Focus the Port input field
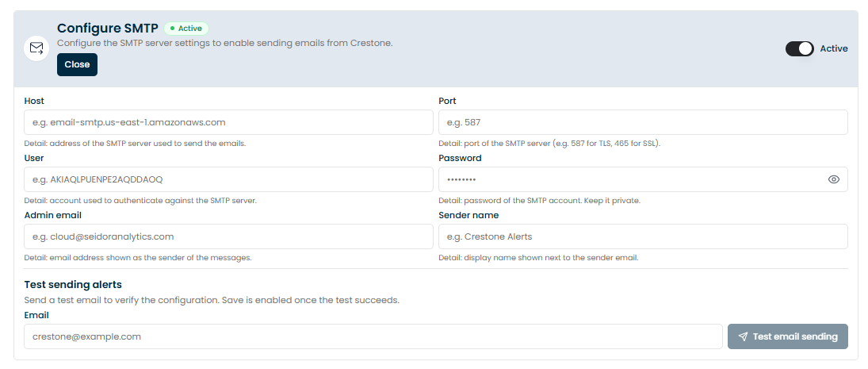Viewport: 868px width, 369px height. coord(643,122)
